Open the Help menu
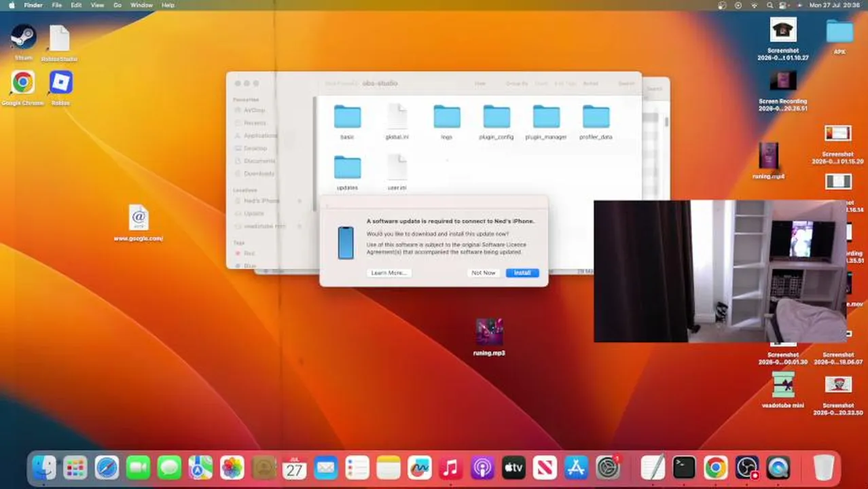This screenshot has height=489, width=868. point(168,5)
